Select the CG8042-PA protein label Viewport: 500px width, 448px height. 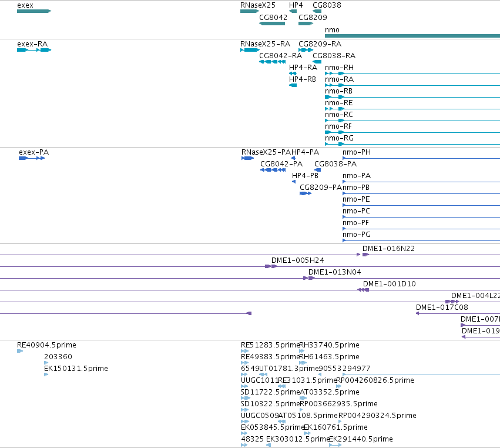[281, 163]
